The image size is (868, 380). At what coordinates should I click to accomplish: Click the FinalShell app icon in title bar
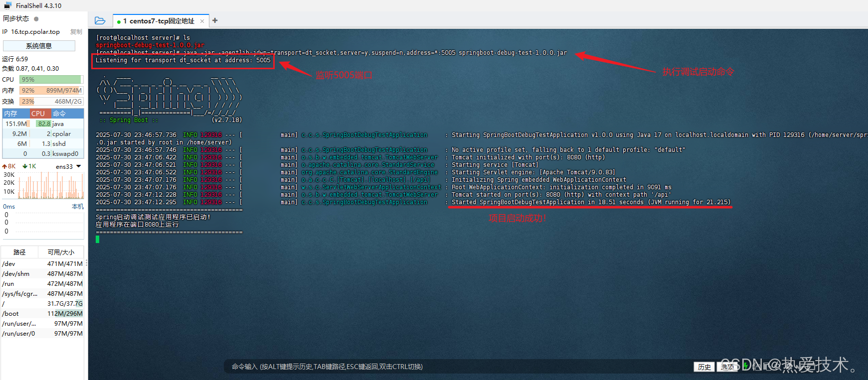[x=7, y=5]
